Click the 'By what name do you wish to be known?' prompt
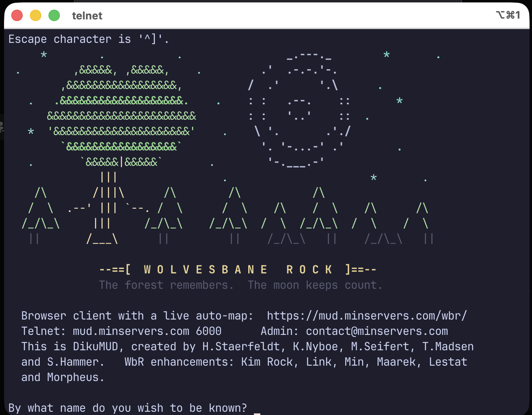The image size is (532, 415). pyautogui.click(x=128, y=408)
